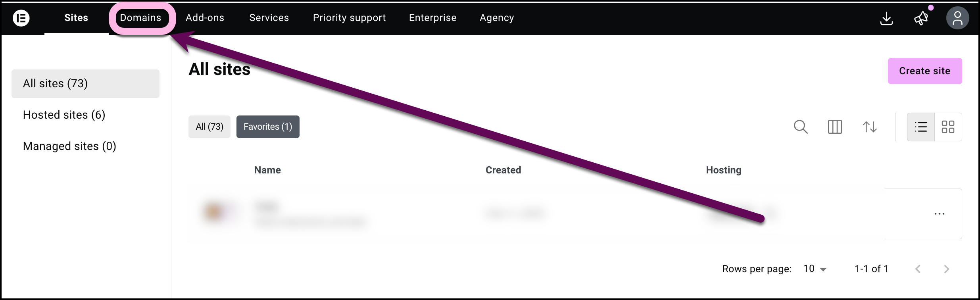This screenshot has height=300, width=980.
Task: Open Priority support
Action: (349, 17)
